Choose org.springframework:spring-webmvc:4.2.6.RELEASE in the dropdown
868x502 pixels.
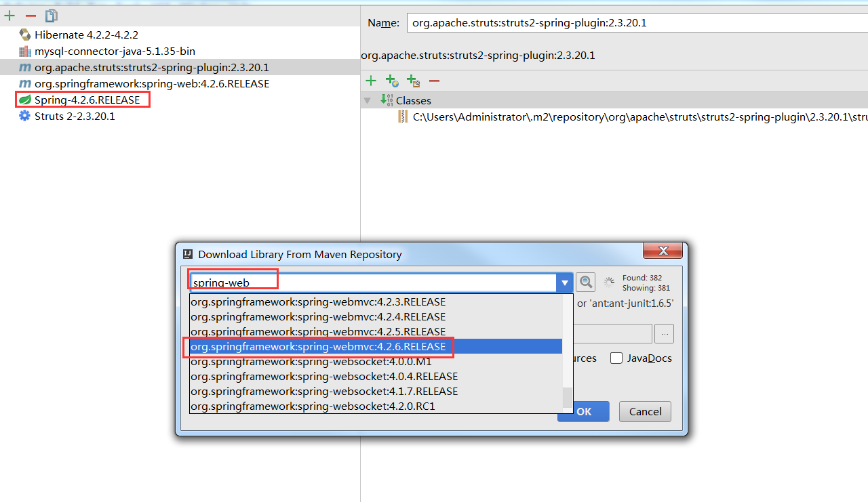376,346
